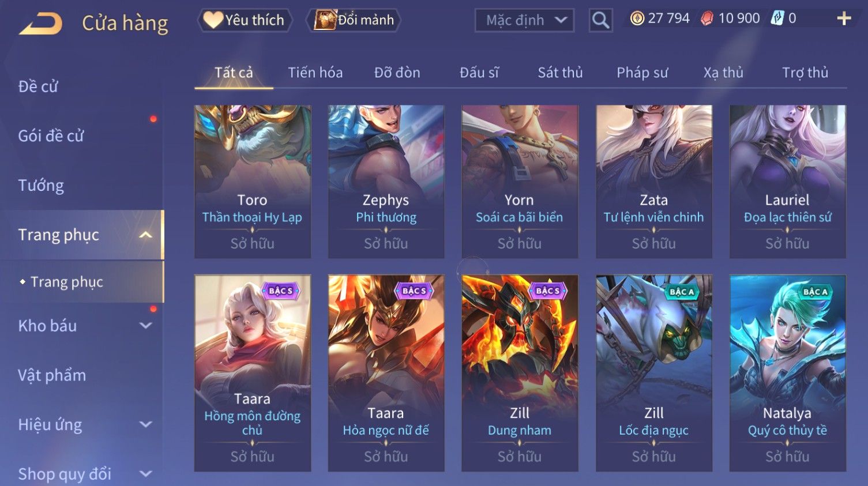Image resolution: width=868 pixels, height=486 pixels.
Task: Open Đổi mảnh chest exchange
Action: tap(354, 20)
